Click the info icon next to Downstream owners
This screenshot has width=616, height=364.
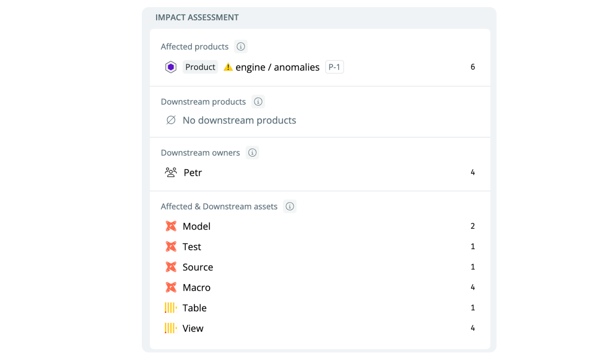[x=252, y=153]
